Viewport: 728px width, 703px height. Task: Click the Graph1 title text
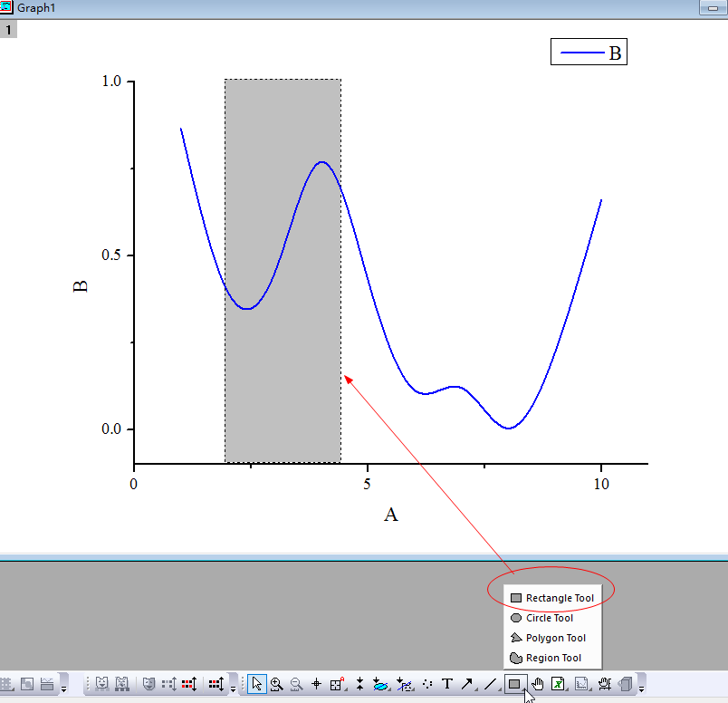36,8
